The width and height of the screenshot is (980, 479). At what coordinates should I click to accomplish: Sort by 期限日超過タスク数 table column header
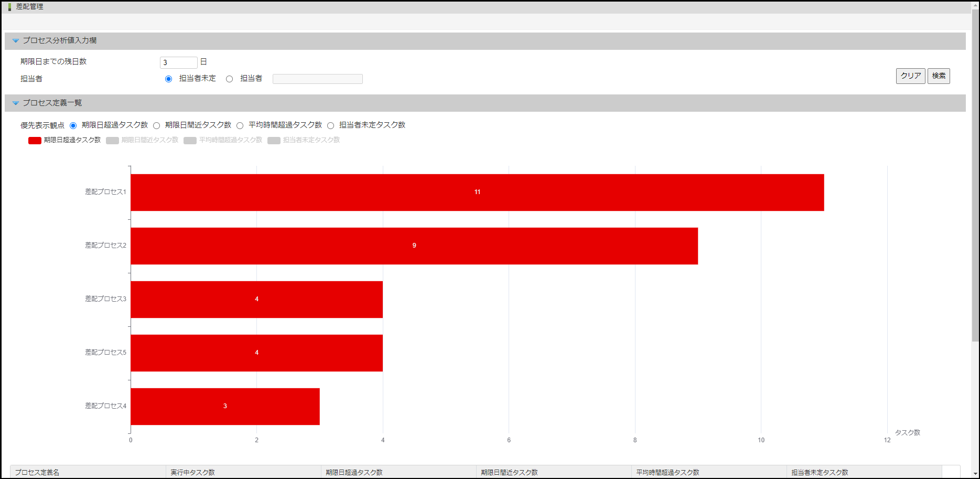399,472
